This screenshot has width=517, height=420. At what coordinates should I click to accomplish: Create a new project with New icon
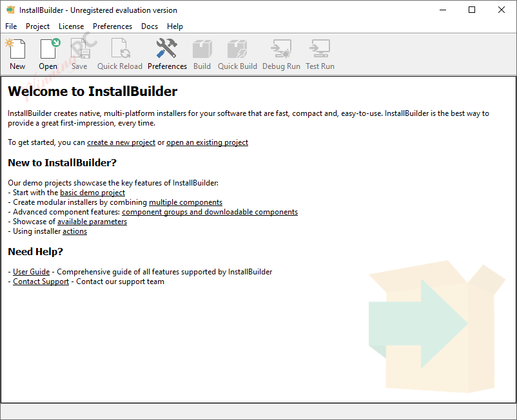click(x=17, y=54)
